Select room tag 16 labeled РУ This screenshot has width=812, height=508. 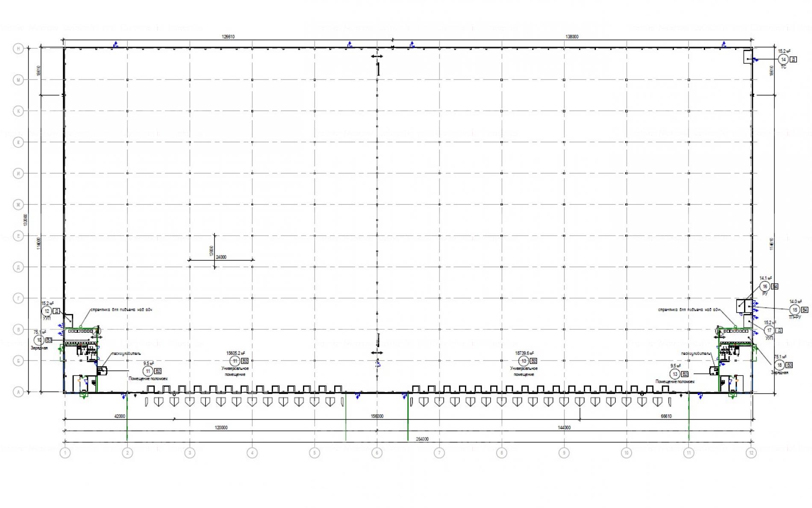765,286
